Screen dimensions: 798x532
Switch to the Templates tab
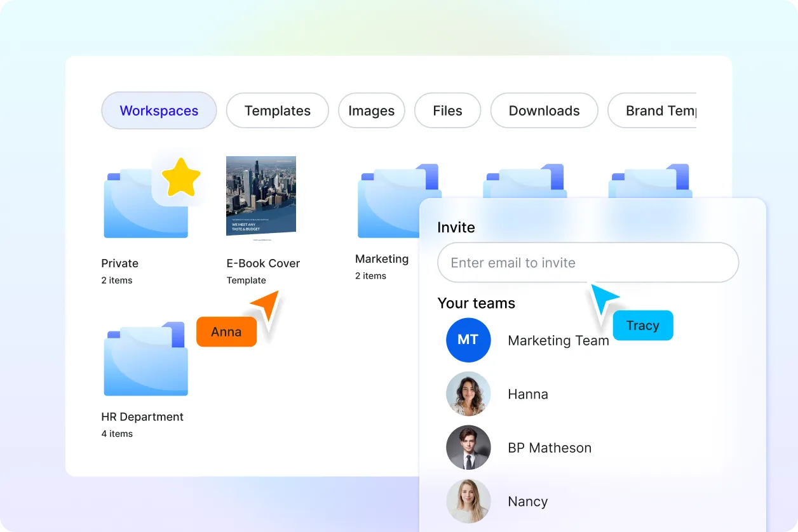click(x=277, y=110)
